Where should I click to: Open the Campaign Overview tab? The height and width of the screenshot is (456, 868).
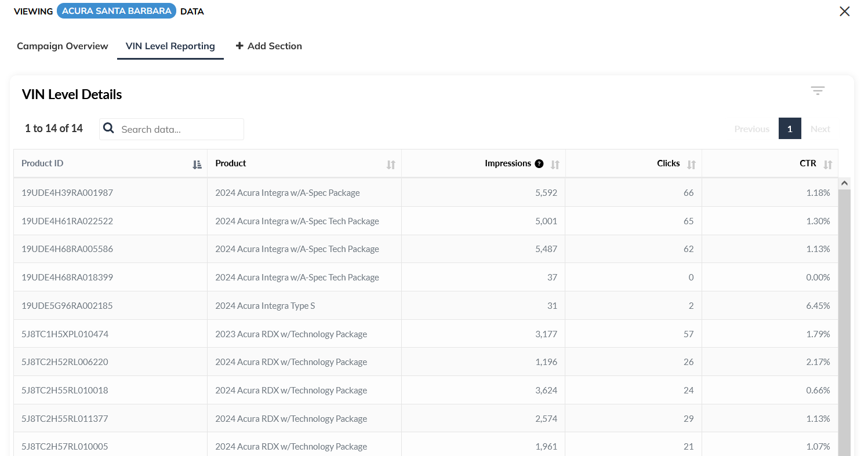point(63,46)
